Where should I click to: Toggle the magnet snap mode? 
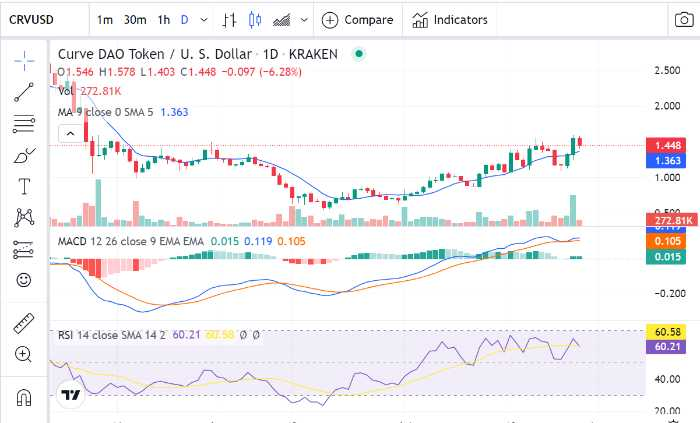(24, 397)
